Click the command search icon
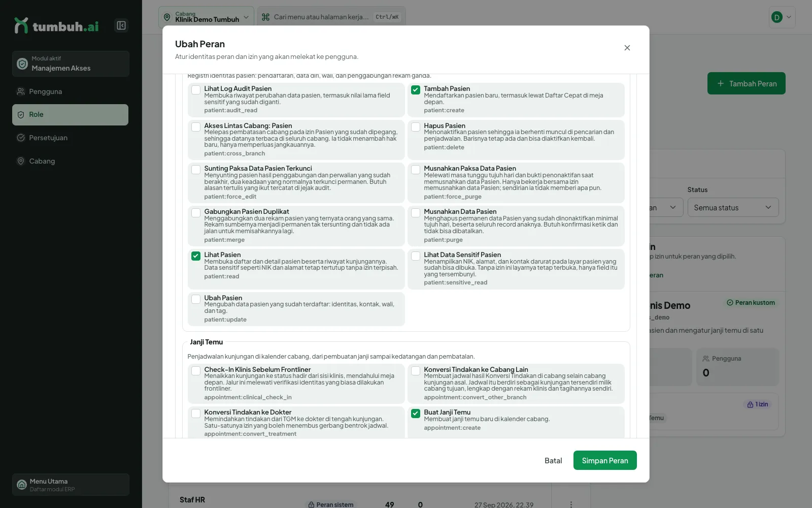 (265, 17)
